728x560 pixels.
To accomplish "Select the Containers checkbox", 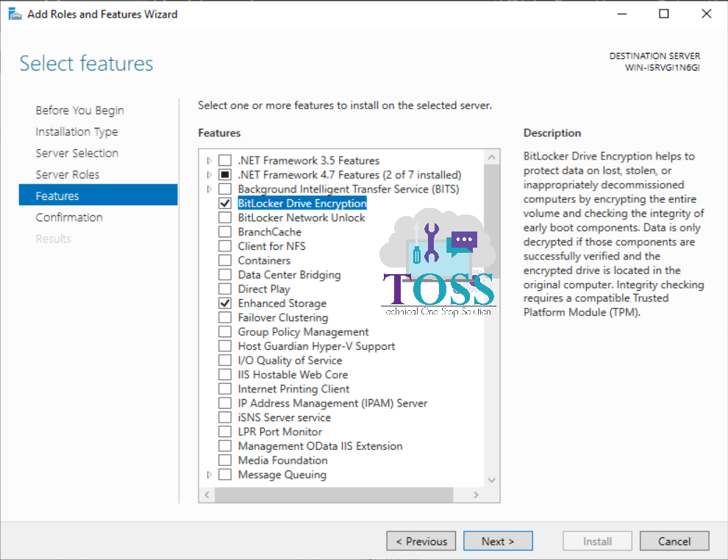I will tap(225, 260).
